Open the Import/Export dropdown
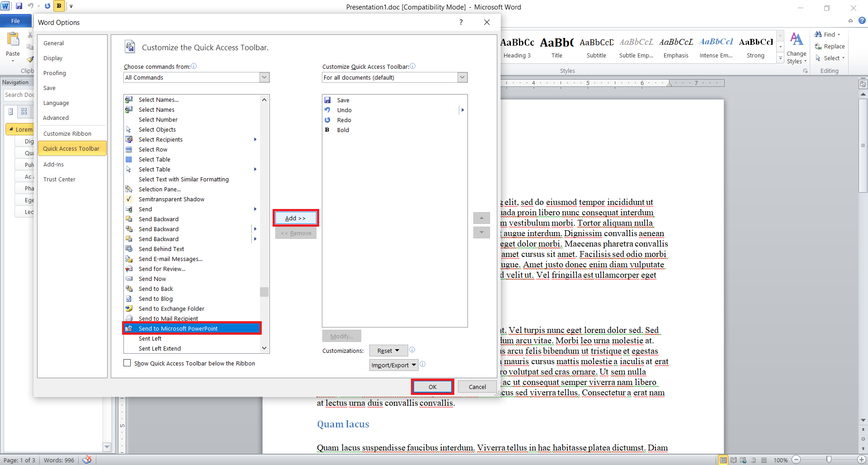The image size is (868, 465). point(393,365)
